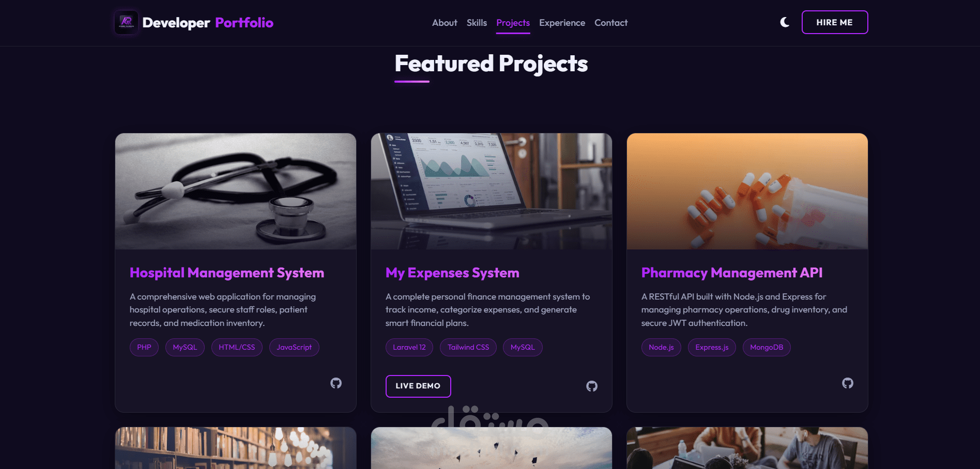The width and height of the screenshot is (980, 469).
Task: Launch the LIVE DEMO for My Expenses
Action: click(x=418, y=386)
